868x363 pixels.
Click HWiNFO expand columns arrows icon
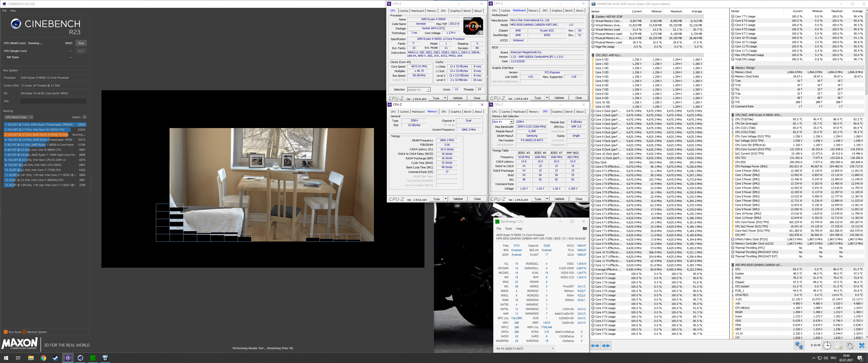coord(595,346)
